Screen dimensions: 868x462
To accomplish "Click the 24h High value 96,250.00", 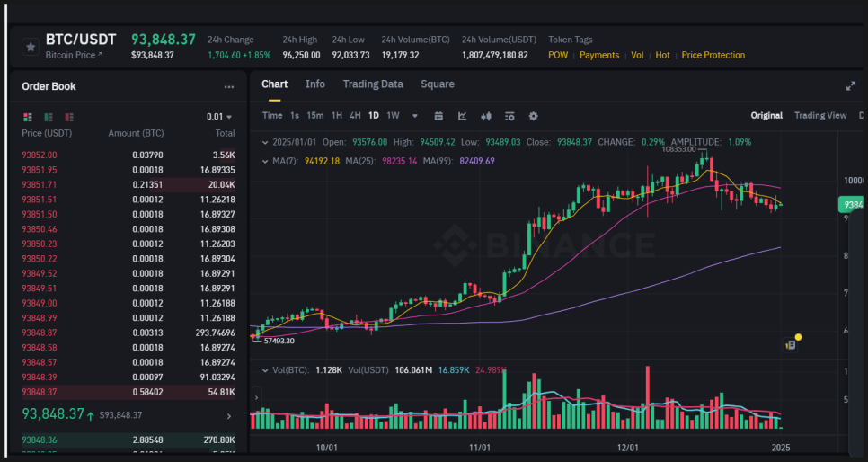I will [x=301, y=55].
